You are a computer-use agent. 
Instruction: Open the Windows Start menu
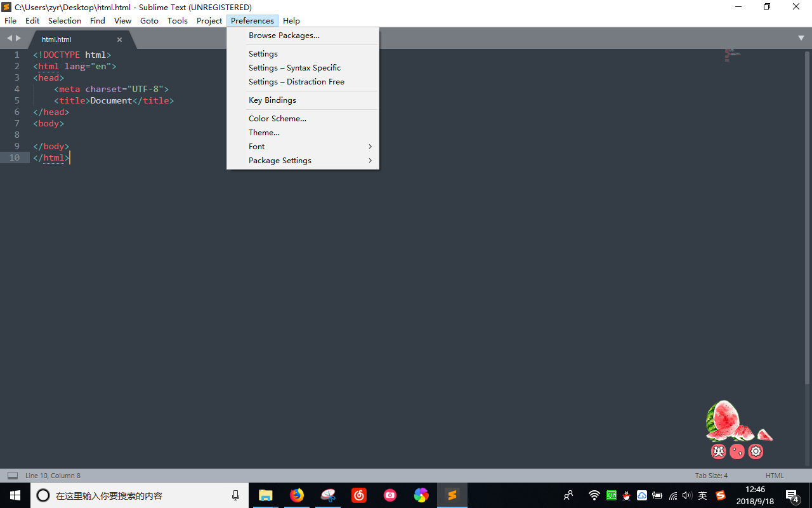[x=15, y=495]
